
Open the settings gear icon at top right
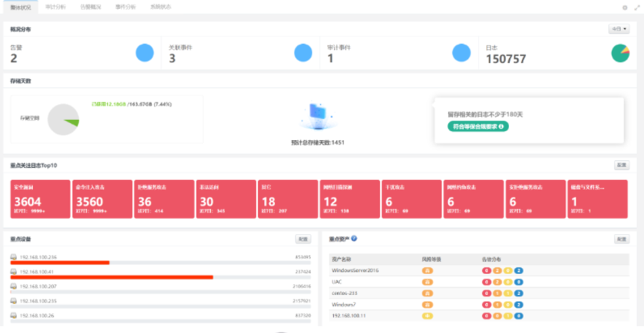coord(625,7)
